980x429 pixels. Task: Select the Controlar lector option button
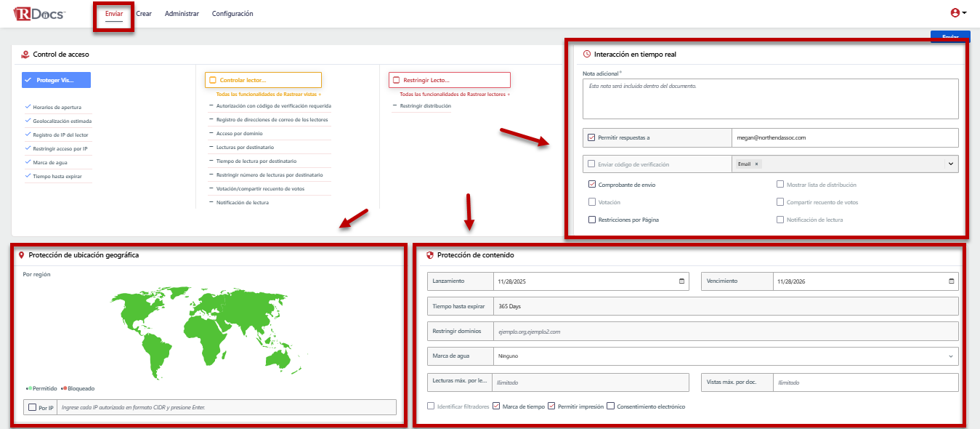point(263,80)
